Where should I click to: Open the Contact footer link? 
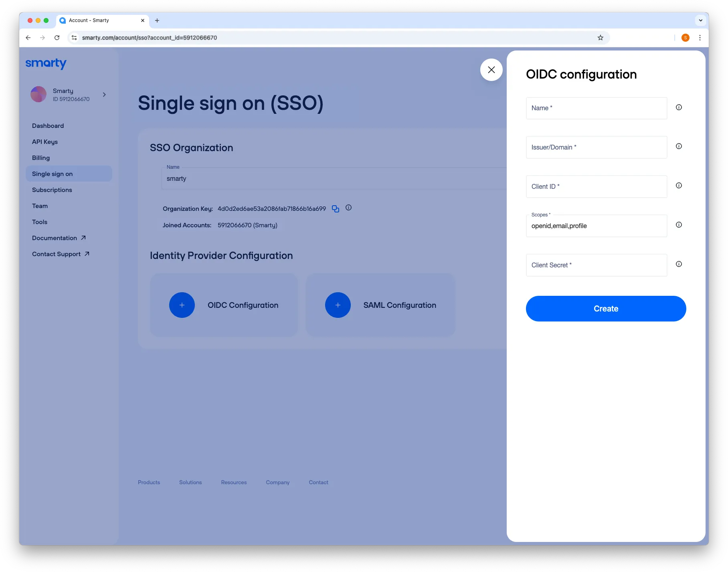pyautogui.click(x=318, y=483)
